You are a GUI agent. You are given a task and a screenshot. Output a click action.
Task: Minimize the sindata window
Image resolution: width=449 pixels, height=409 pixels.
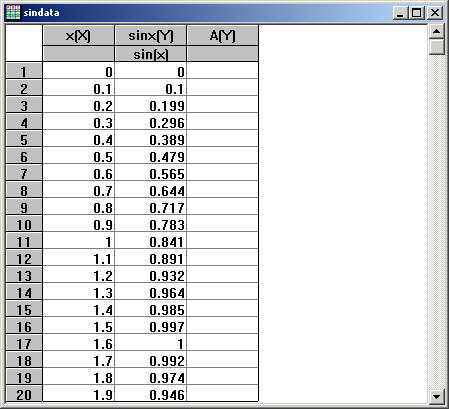(400, 13)
